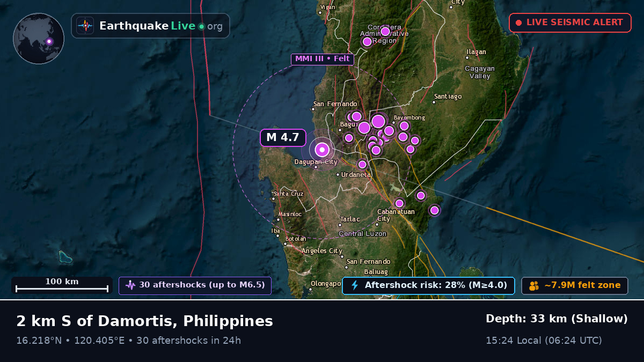
Task: Click the Masinloc map label
Action: pos(290,214)
